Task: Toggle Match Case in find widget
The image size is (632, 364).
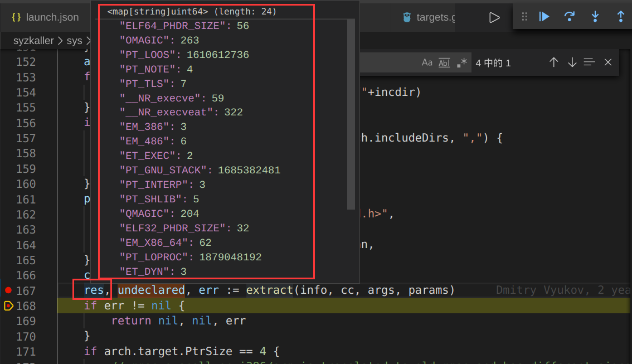Action: 427,62
